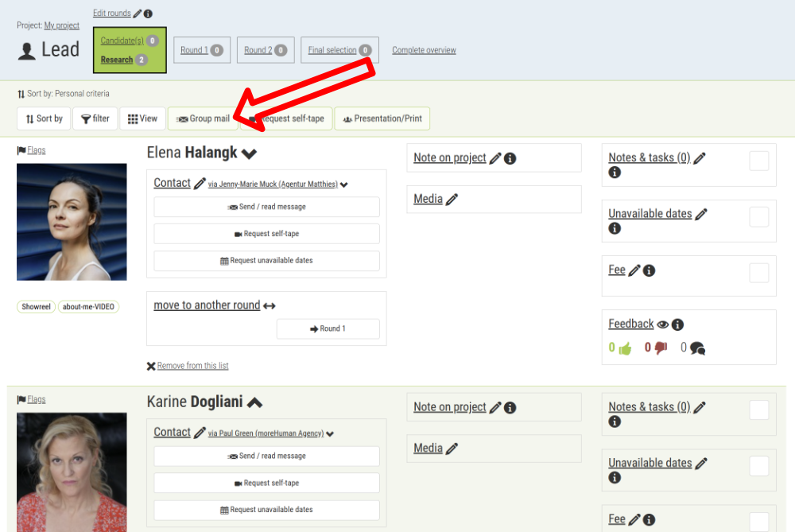Open the Final selection tab
This screenshot has width=795, height=532.
tap(339, 50)
